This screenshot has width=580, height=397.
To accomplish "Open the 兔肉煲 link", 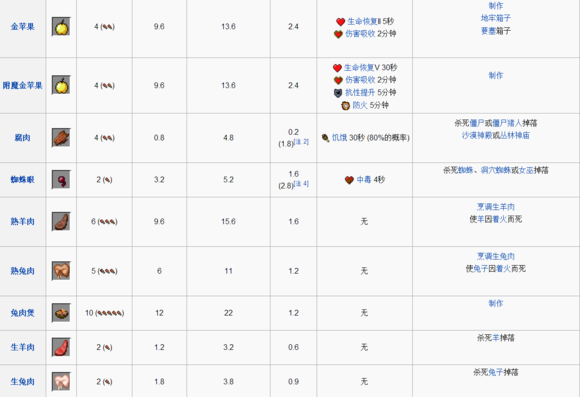I will [x=23, y=313].
